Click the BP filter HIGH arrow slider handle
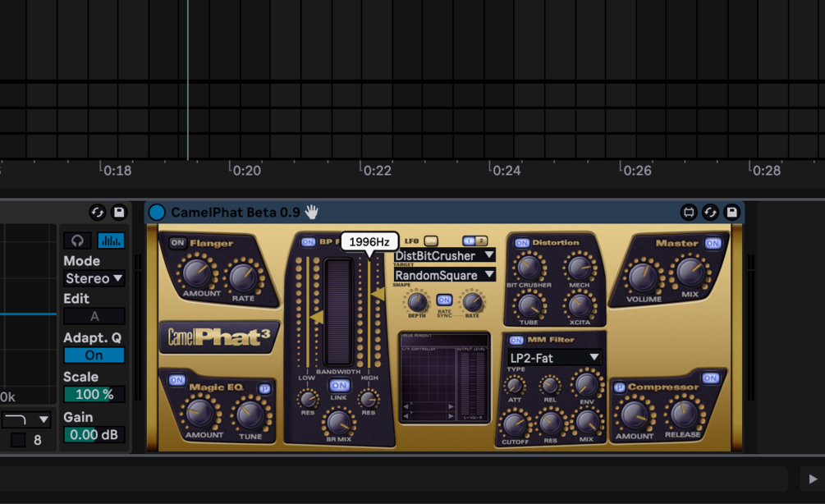 [x=378, y=294]
